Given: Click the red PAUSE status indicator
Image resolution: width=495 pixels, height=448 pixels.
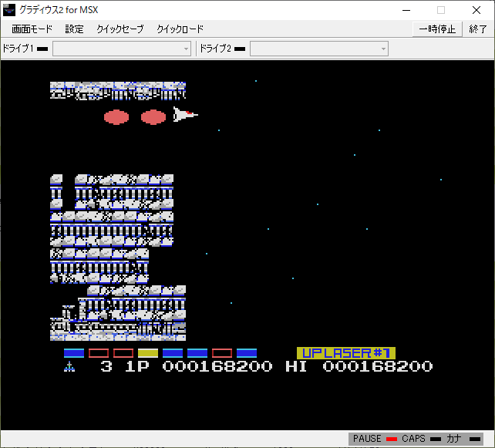Looking at the screenshot, I should tap(392, 439).
